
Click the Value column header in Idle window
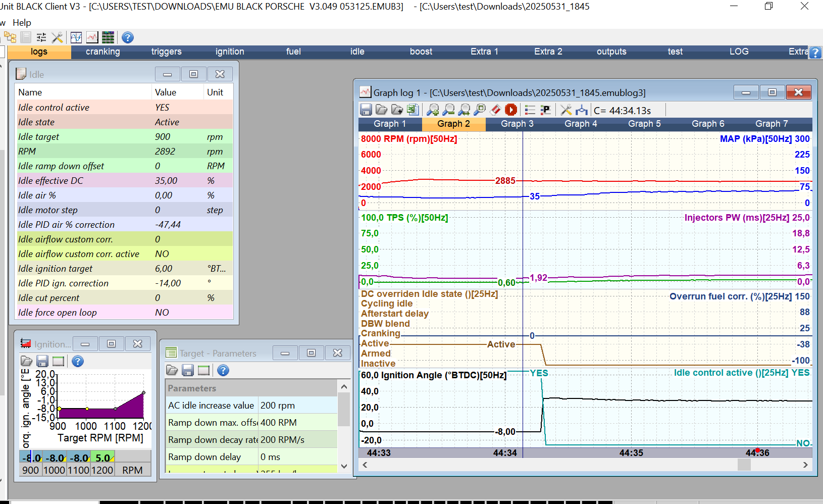(177, 92)
